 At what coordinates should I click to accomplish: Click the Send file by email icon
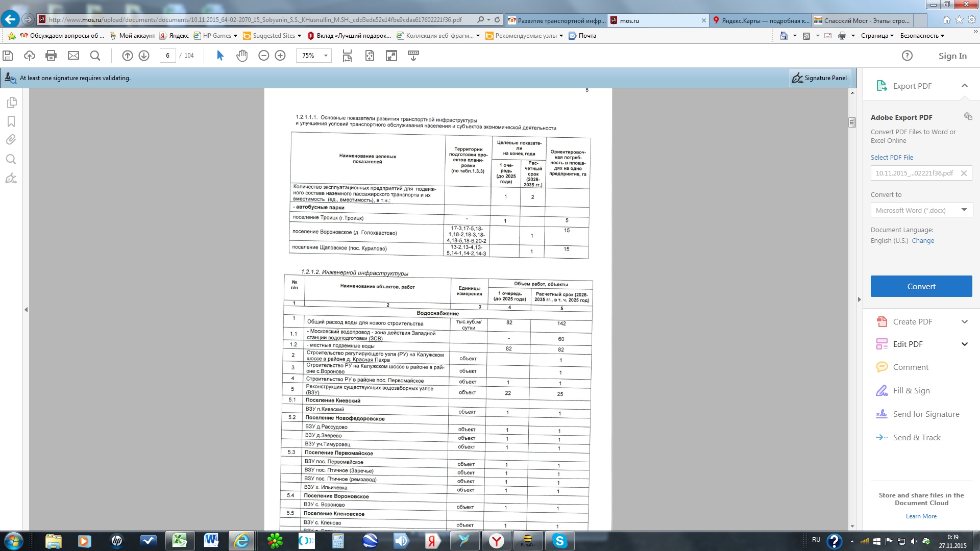coord(73,56)
